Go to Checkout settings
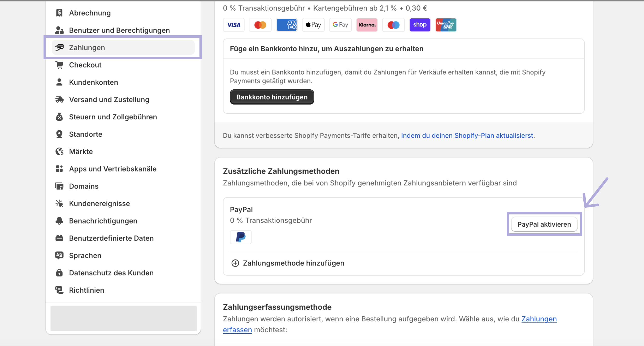This screenshot has width=644, height=346. tap(123, 65)
